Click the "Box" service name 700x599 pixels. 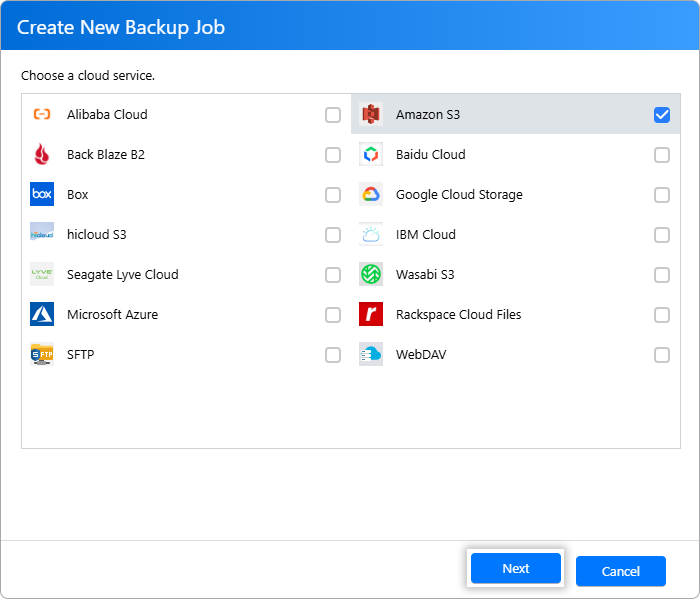78,195
